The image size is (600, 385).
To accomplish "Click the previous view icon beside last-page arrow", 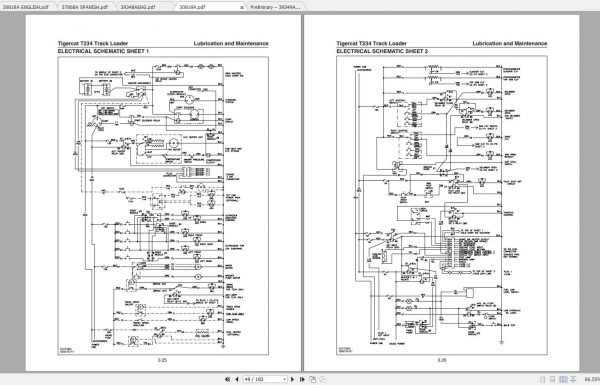I will (313, 379).
